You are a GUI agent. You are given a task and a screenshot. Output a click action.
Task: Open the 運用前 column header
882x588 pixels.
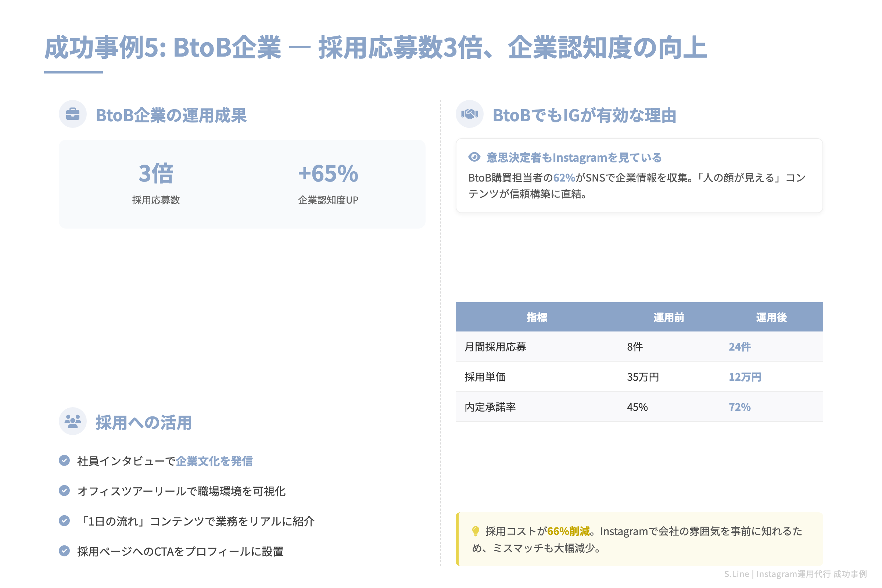point(669,317)
